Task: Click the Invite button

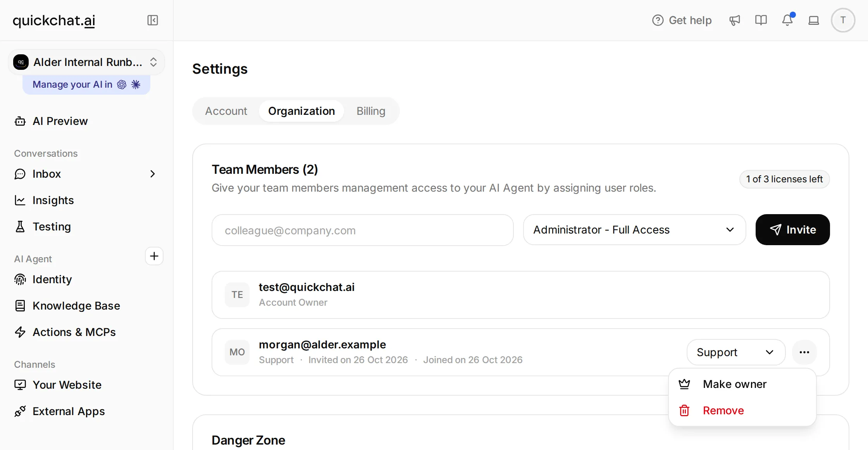Action: (792, 230)
